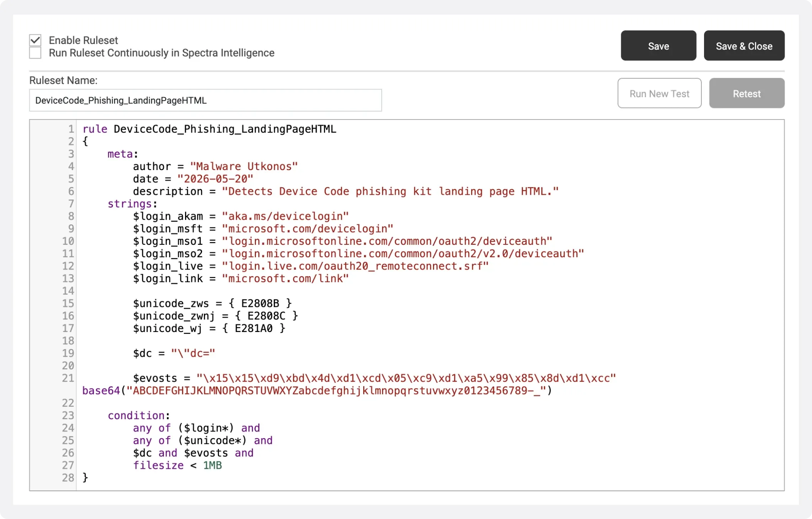The height and width of the screenshot is (519, 812).
Task: Click the author string "Malware Utkonos"
Action: click(244, 167)
